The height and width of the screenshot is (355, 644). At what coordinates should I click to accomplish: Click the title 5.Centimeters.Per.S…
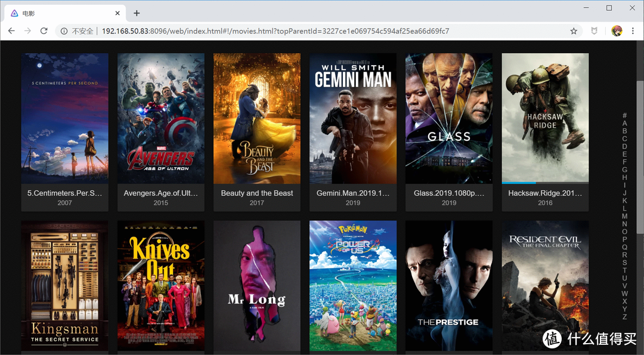click(65, 193)
